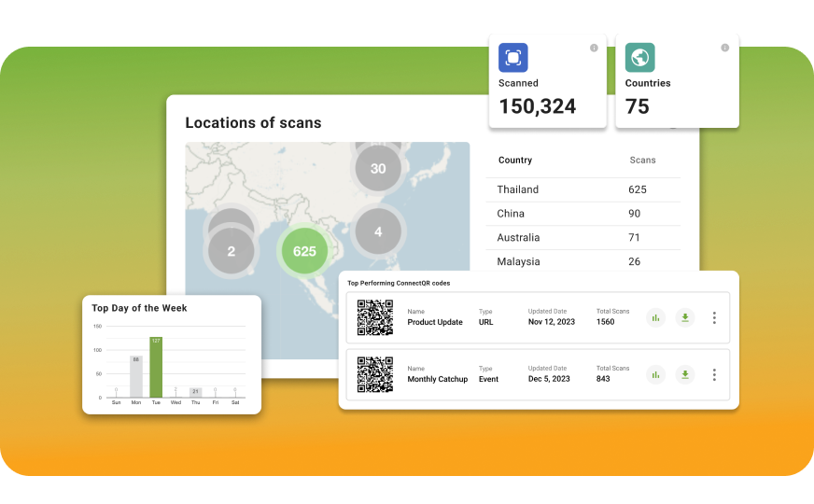Select the Australia country row
814x504 pixels.
point(583,237)
